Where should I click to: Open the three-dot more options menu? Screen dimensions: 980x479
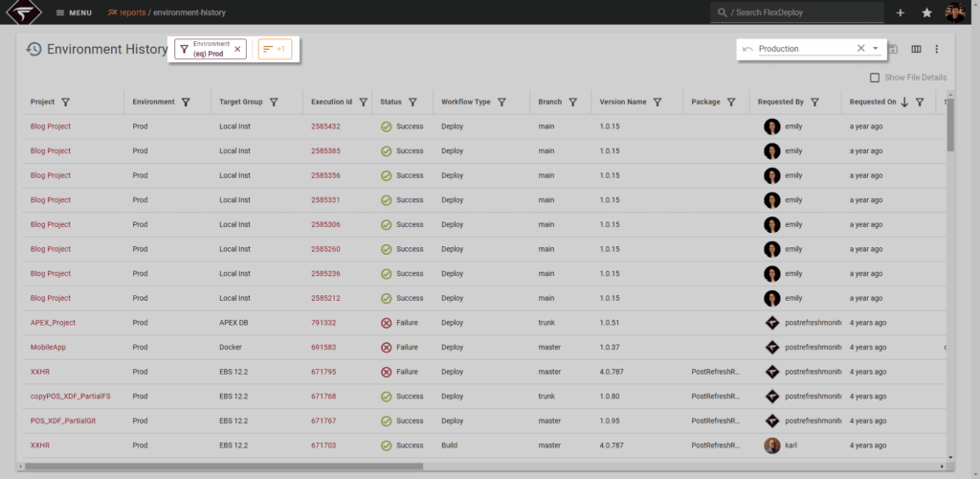click(x=936, y=49)
